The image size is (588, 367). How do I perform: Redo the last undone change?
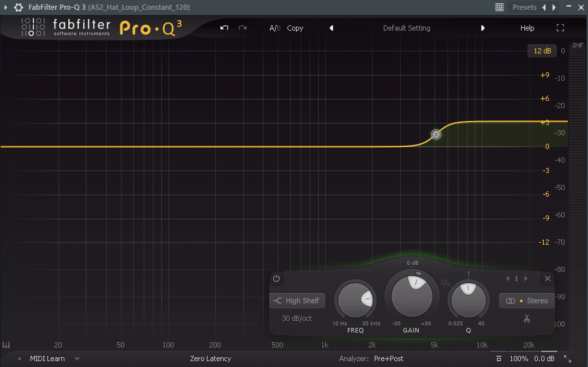(x=243, y=28)
